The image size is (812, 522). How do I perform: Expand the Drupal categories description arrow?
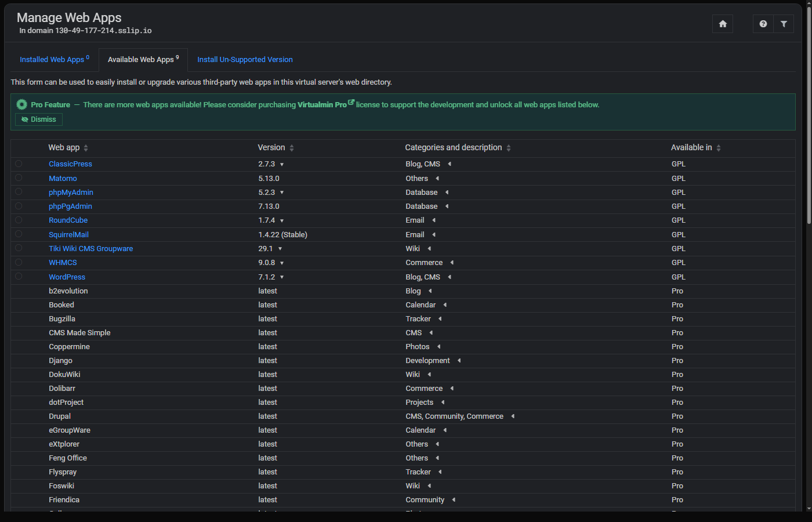coord(513,416)
